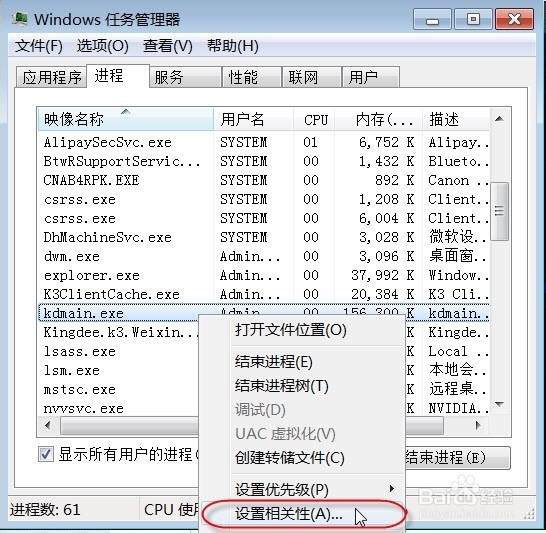Select the csrss.exe row using 6,004 K
Image resolution: width=546 pixels, height=533 pixels.
click(264, 218)
